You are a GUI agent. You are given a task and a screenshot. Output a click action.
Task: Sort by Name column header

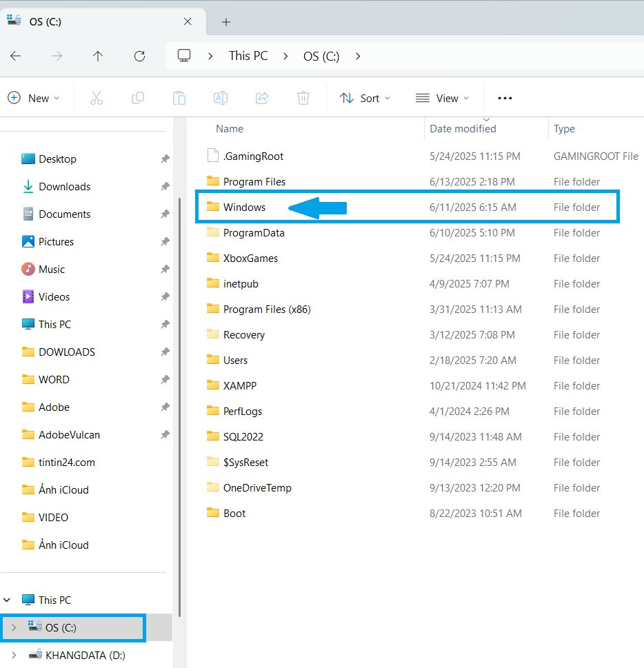230,129
